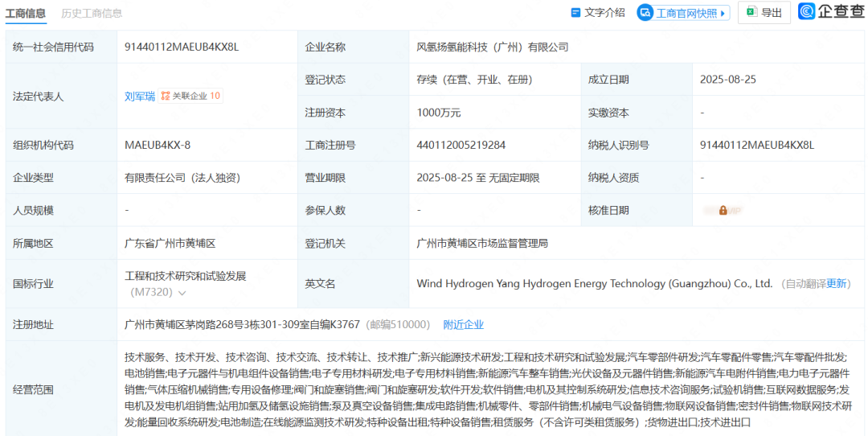Click the lock icon next to 核准日期
The image size is (868, 436).
point(723,210)
